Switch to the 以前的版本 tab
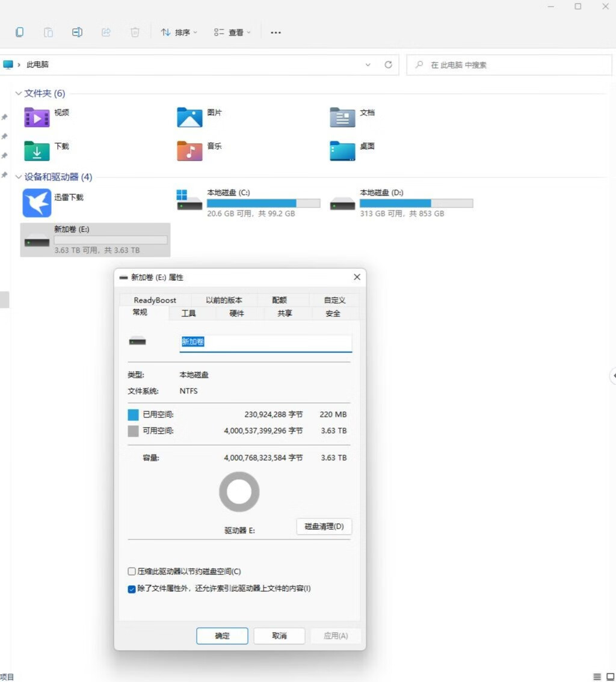This screenshot has height=682, width=616. click(224, 300)
